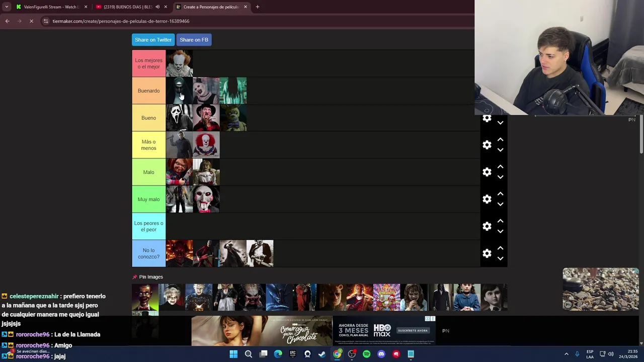Select Leatherface image in No lo conozco tier
Screen dimensions: 644x362
(260, 253)
